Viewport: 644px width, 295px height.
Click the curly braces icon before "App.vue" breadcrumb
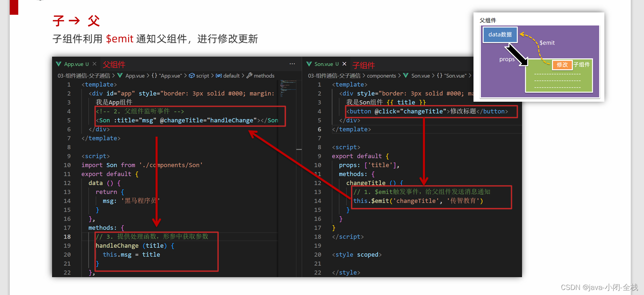pos(155,76)
